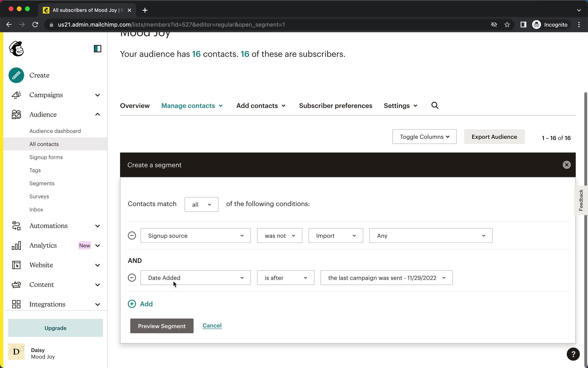Go back in the browser
Viewport: 588px width, 368px height.
click(9, 25)
